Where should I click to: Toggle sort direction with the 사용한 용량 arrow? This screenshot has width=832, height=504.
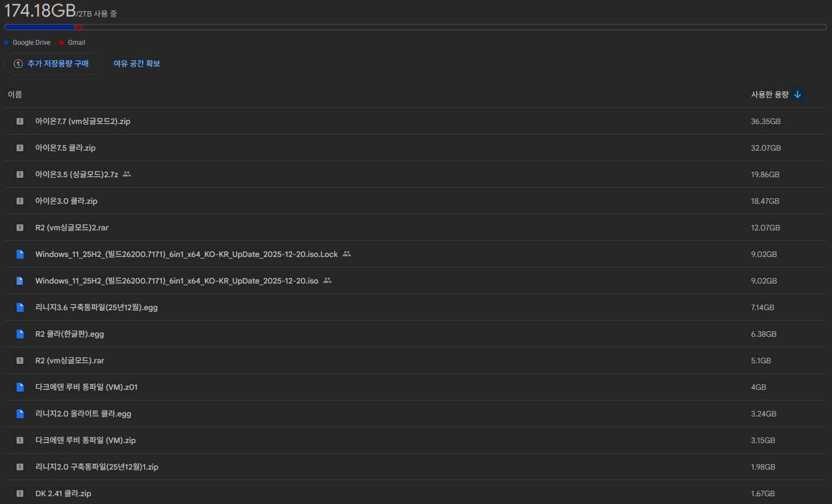[798, 95]
